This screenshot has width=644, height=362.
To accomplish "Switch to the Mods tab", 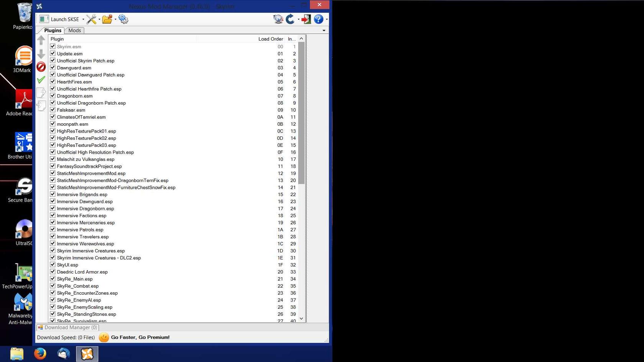I will pos(74,30).
